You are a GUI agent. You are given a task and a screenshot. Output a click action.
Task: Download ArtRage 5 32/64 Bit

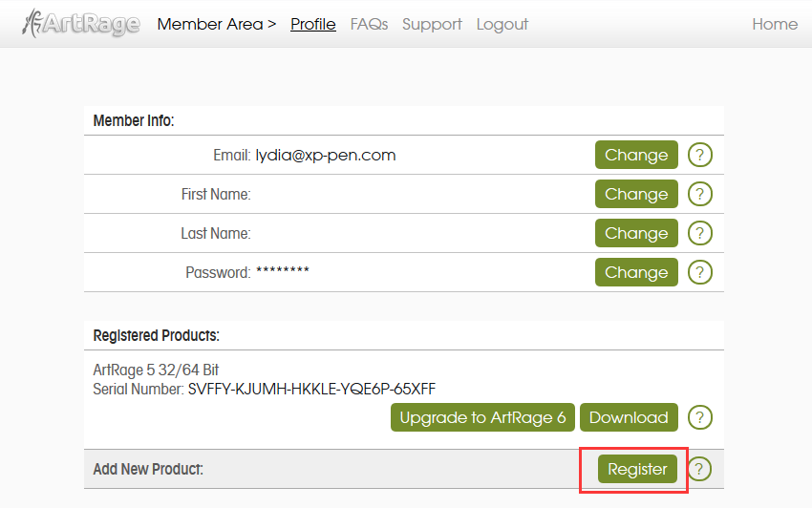[x=629, y=417]
